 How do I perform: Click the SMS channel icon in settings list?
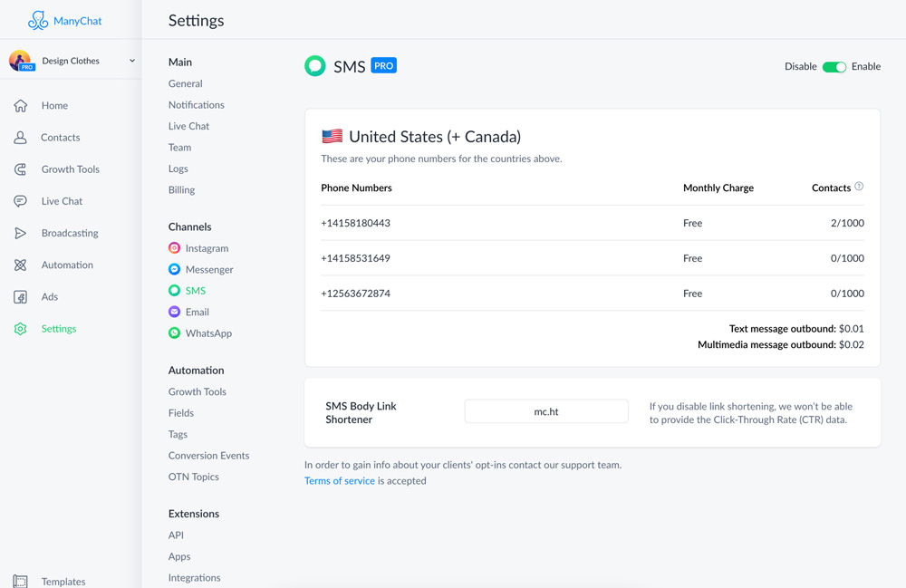[x=174, y=291]
